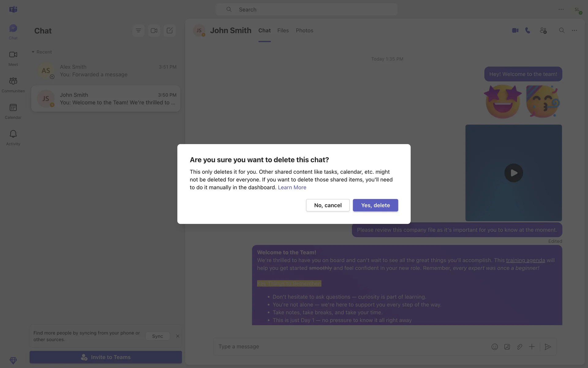Switch to the Files tab

tap(283, 30)
